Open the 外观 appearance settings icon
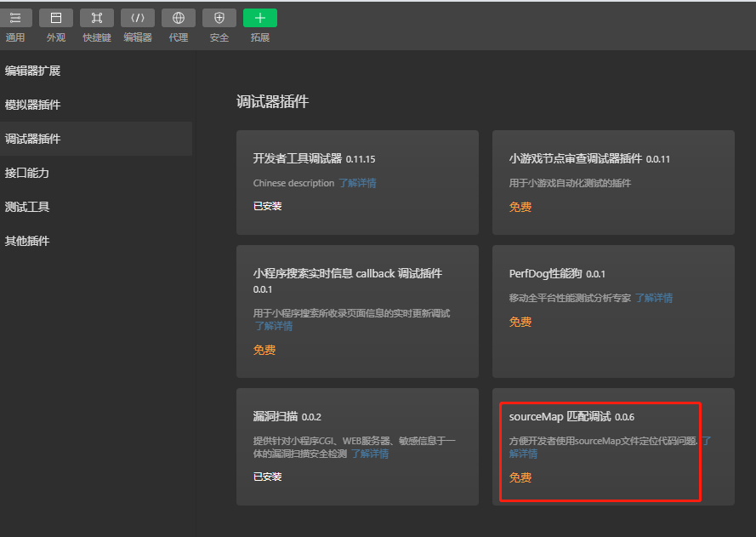 tap(56, 19)
